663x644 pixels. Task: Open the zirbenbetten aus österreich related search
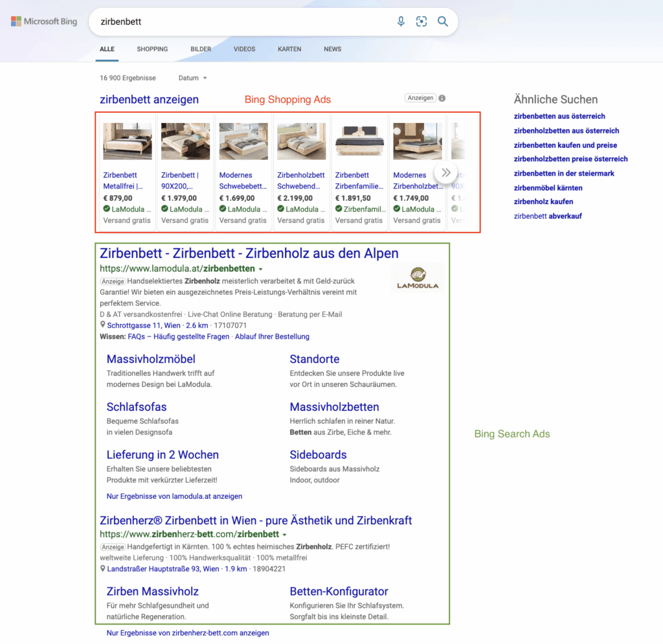coord(559,116)
